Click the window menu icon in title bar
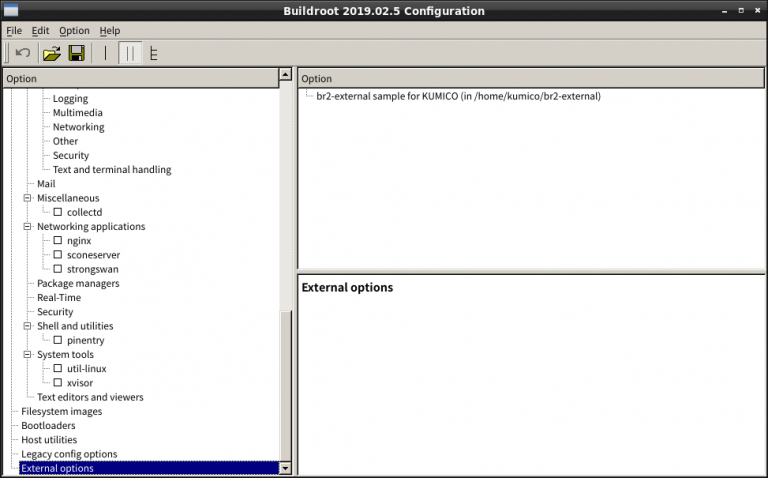This screenshot has height=478, width=768. (12, 11)
